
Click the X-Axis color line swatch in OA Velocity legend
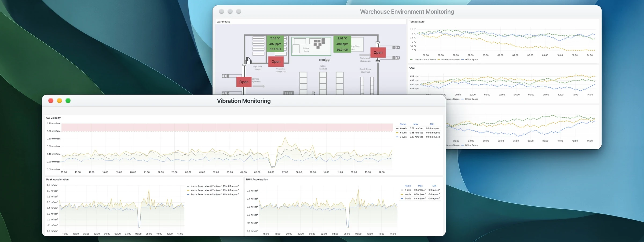click(397, 128)
